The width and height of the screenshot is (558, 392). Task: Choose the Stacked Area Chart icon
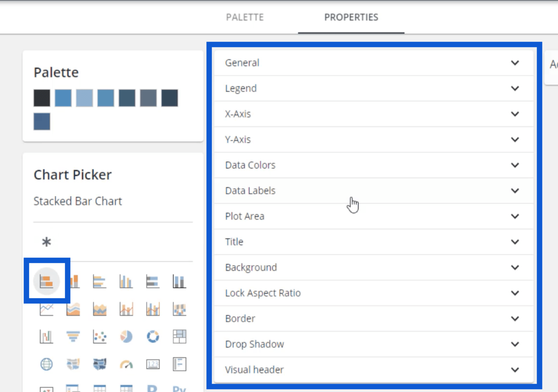pyautogui.click(x=100, y=310)
